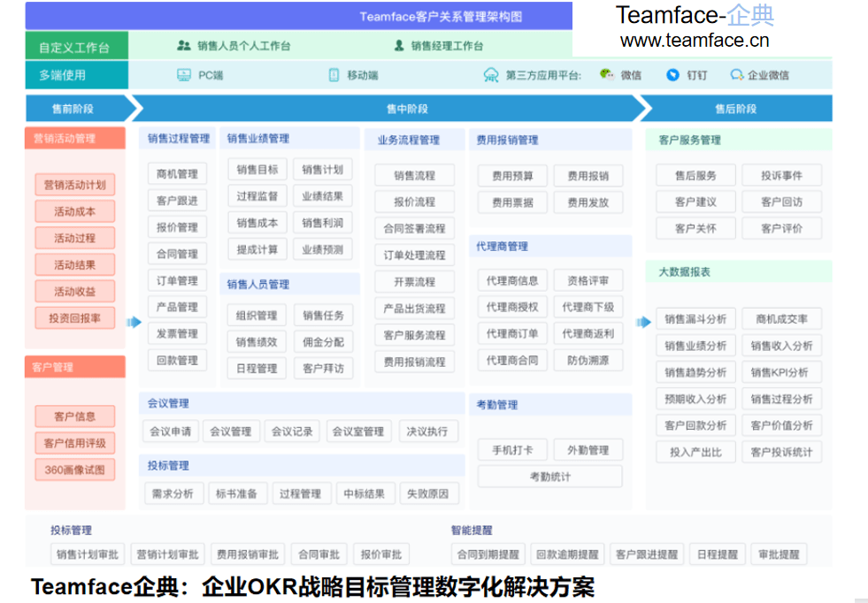Click the 开票流程 box
The height and width of the screenshot is (603, 868).
click(x=415, y=281)
